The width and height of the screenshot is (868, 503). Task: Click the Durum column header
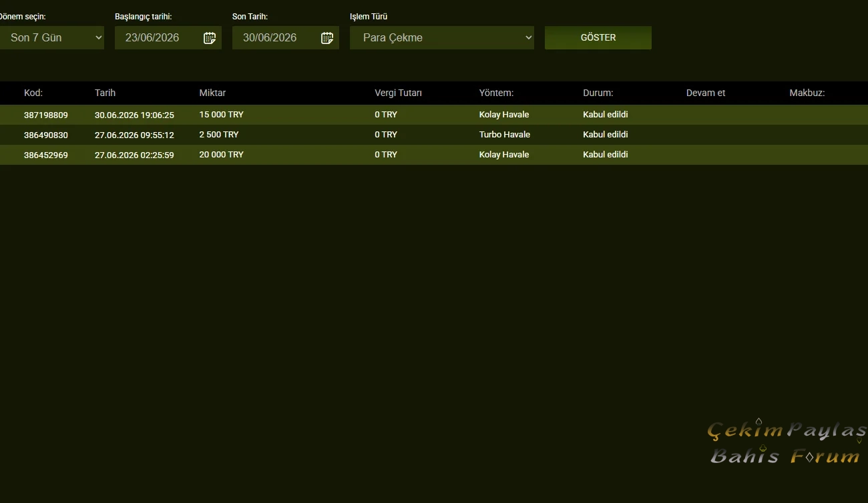(x=598, y=93)
